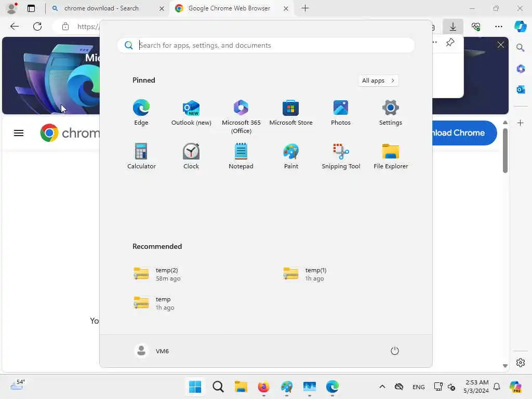Viewport: 532px width, 399px height.
Task: View site information lock icon
Action: [x=65, y=26]
